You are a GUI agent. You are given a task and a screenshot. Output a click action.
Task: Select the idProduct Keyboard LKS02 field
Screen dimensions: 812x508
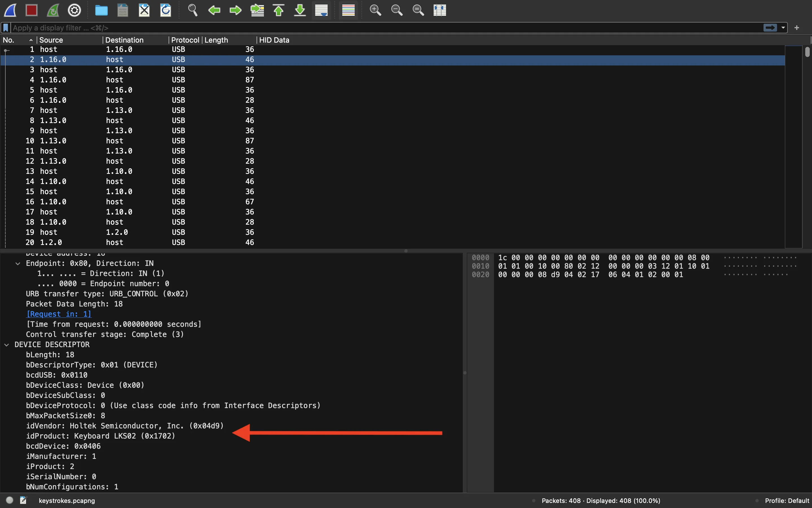101,436
